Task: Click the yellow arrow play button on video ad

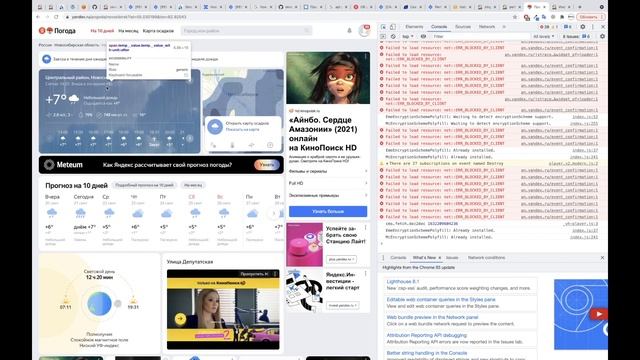Action: coord(180,319)
